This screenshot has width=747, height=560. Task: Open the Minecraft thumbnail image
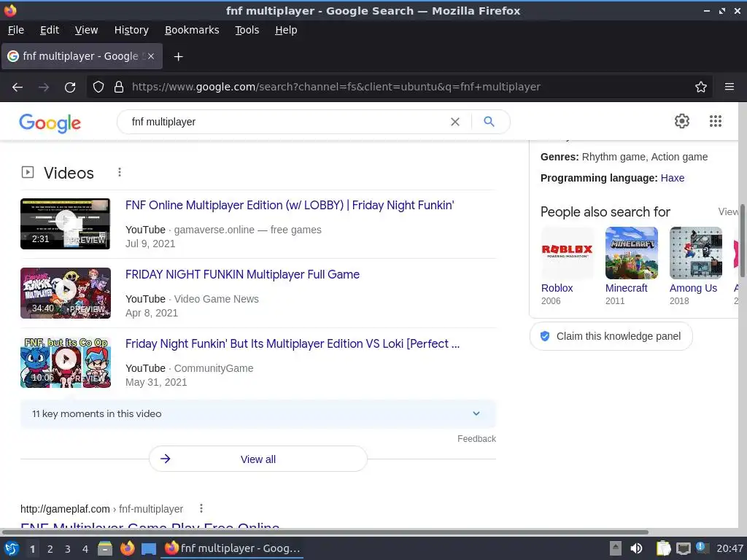(631, 253)
